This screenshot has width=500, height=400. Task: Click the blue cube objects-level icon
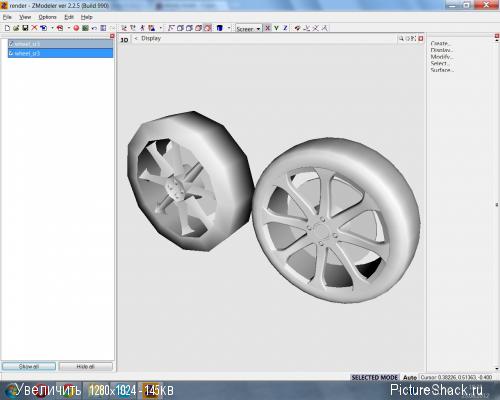[220, 28]
